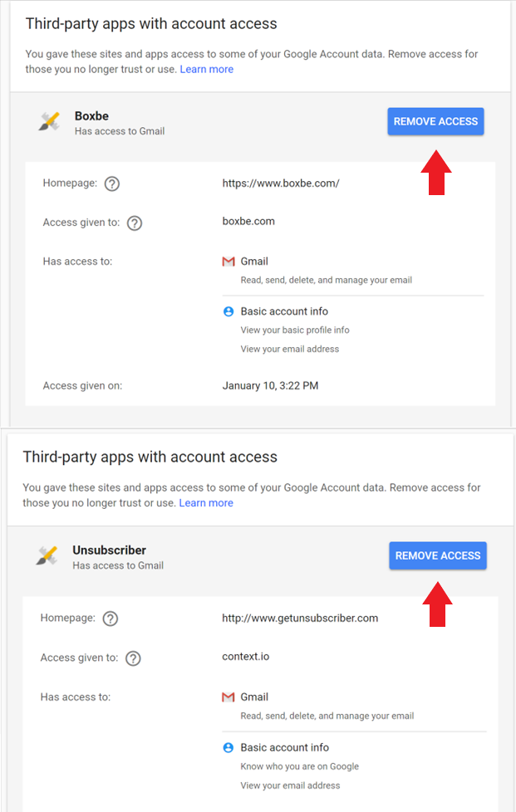516x812 pixels.
Task: Click the https://www.boxbe.com/ homepage URL
Action: 281,183
